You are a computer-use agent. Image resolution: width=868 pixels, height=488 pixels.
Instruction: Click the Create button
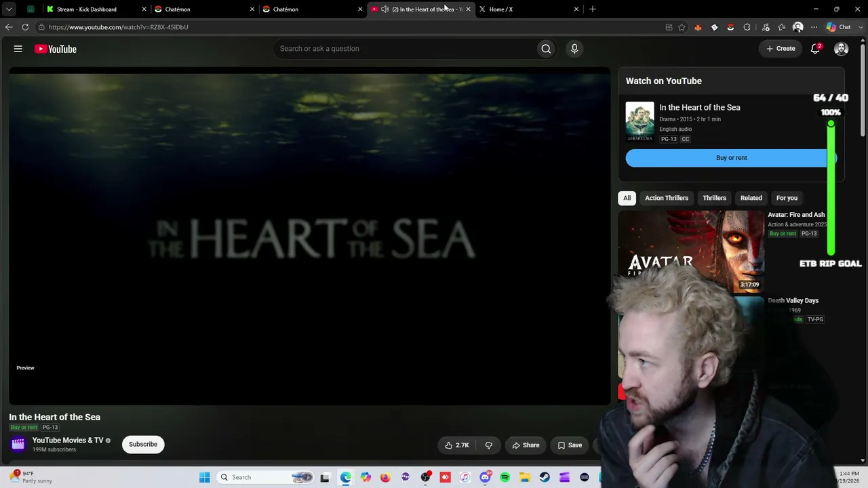(x=781, y=49)
